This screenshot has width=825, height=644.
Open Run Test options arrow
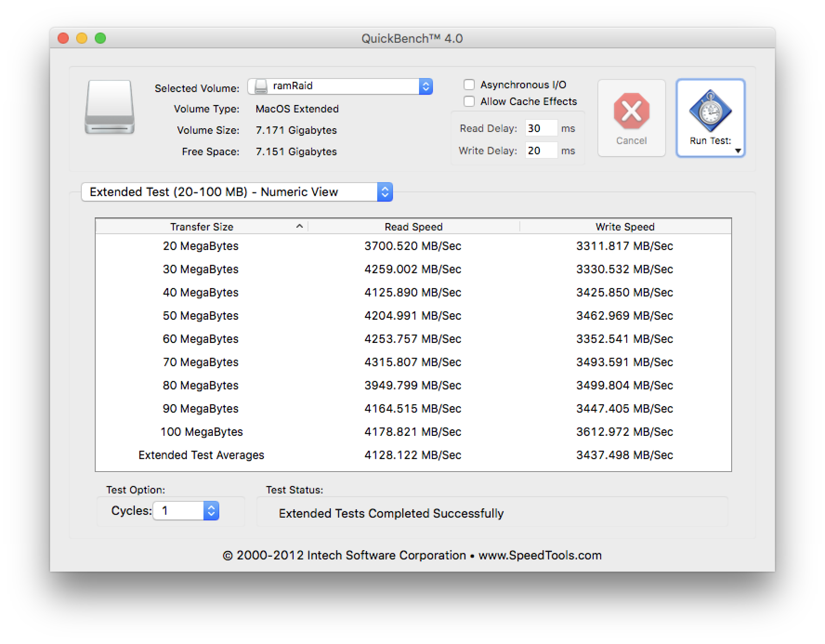tap(738, 151)
